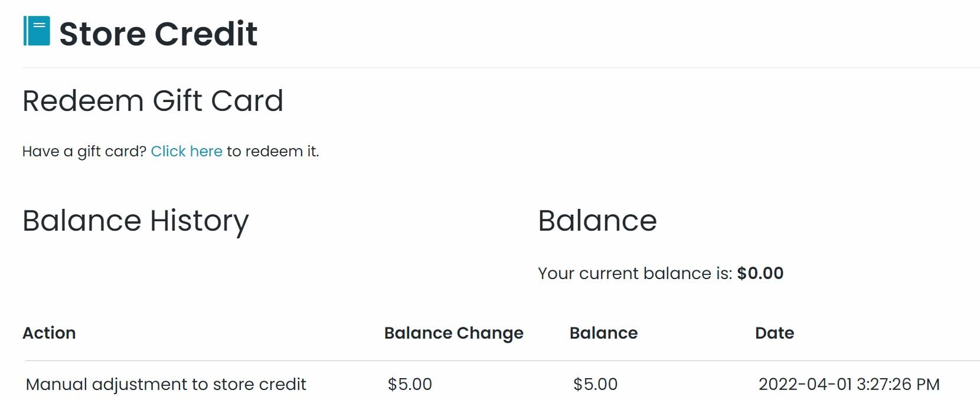The width and height of the screenshot is (980, 400).
Task: Click the Balance column header in table
Action: (603, 333)
